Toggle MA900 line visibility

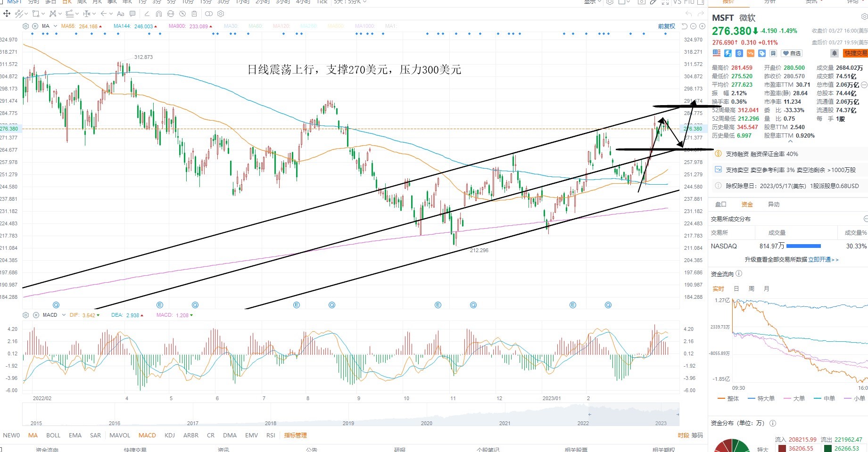pos(190,26)
